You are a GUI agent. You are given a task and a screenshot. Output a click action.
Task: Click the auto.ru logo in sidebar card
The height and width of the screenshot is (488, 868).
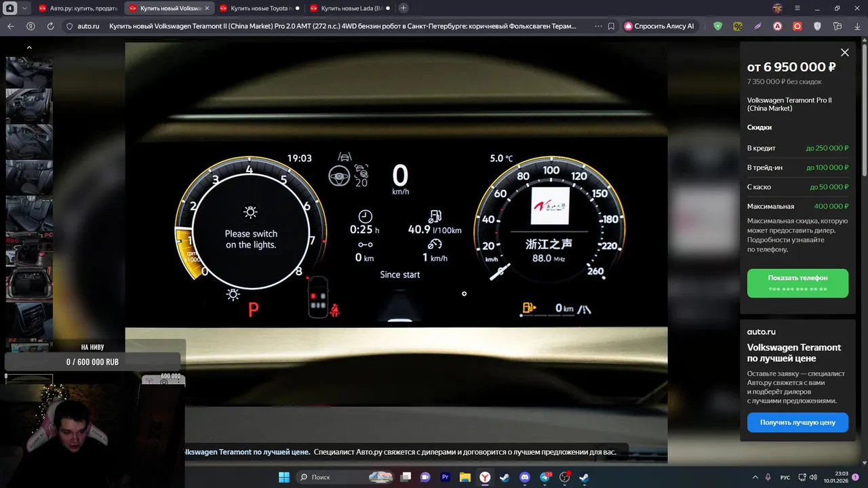[x=761, y=331]
